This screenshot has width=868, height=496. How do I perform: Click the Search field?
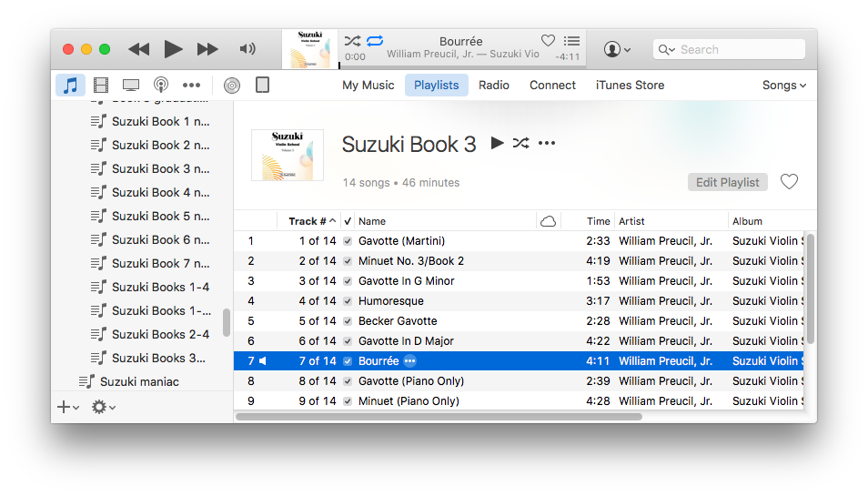pyautogui.click(x=729, y=49)
